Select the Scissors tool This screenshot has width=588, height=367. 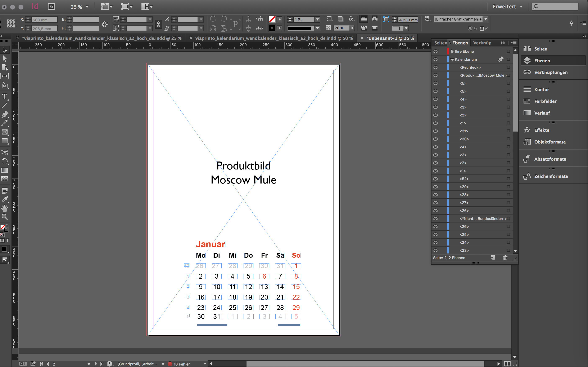(x=5, y=152)
